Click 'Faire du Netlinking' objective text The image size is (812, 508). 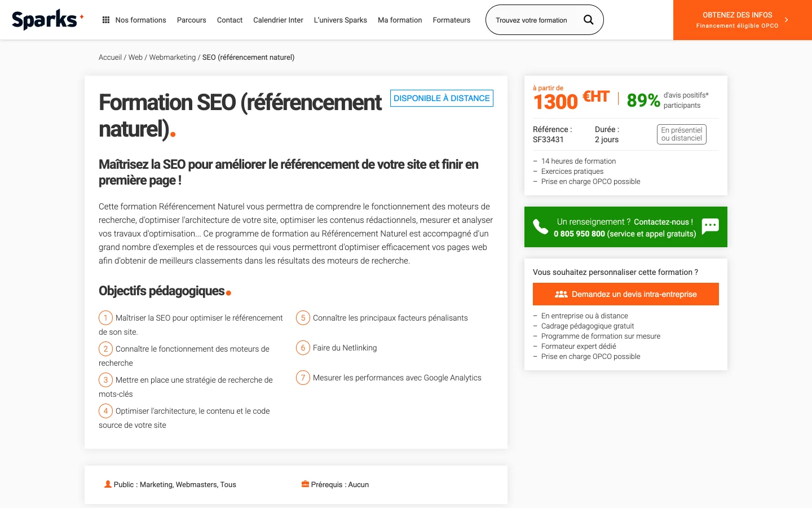coord(345,348)
